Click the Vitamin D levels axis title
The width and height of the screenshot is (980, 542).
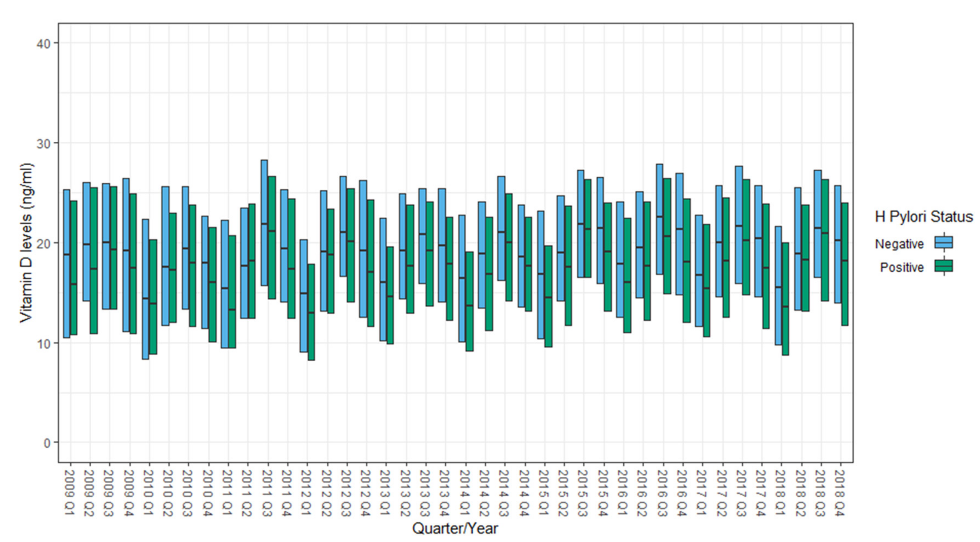point(27,243)
